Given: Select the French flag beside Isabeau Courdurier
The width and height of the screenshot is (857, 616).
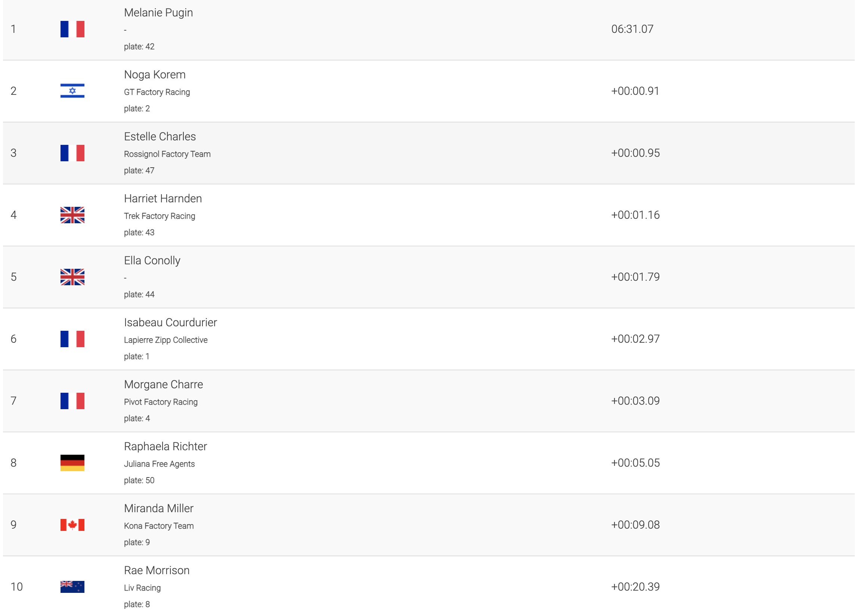Looking at the screenshot, I should point(72,339).
